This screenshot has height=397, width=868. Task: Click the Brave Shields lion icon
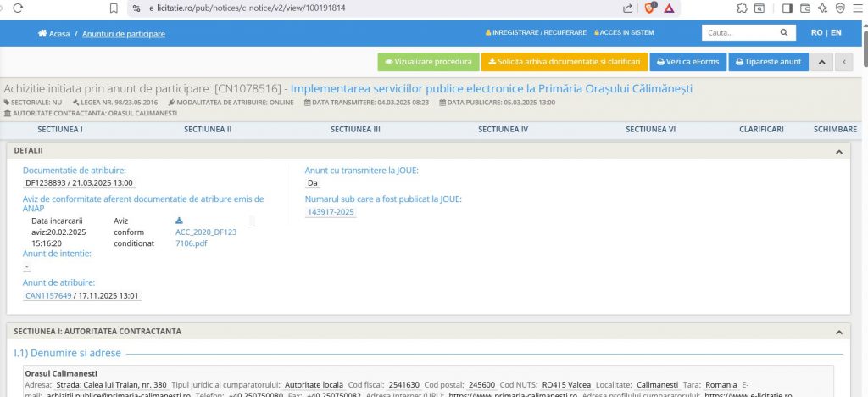coord(650,8)
